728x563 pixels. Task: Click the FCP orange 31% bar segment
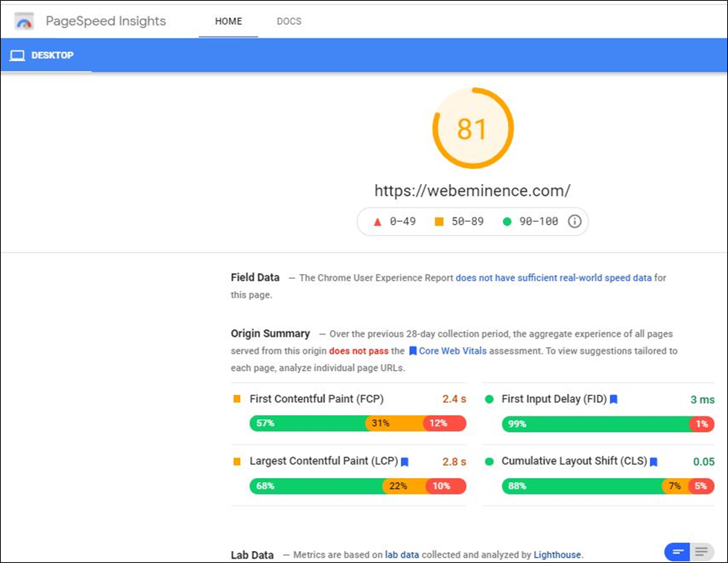point(395,423)
